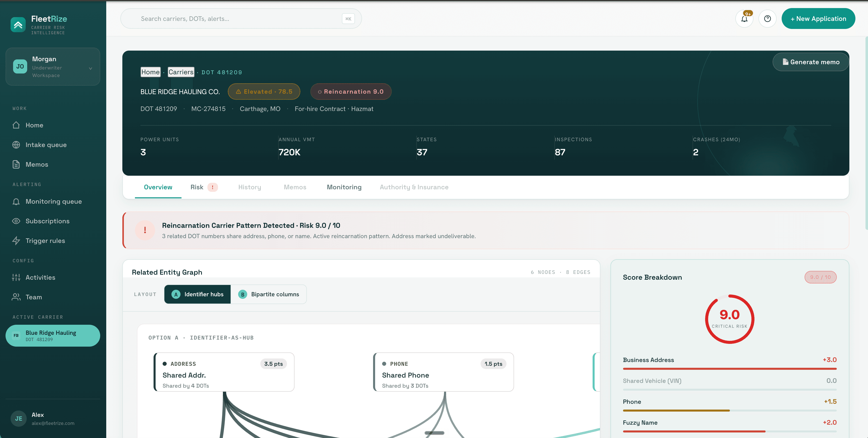Click the JE user avatar for Alex
The width and height of the screenshot is (868, 438).
(19, 418)
